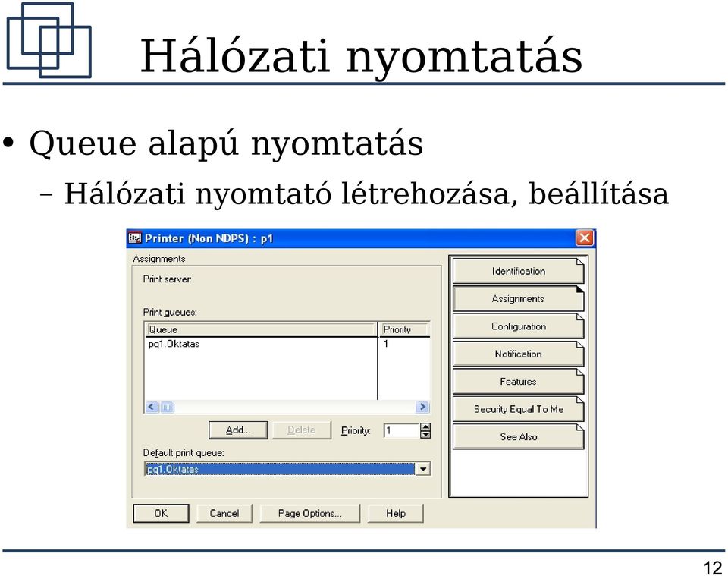This screenshot has width=728, height=576.
Task: Open the Configuration page tab
Action: point(518,326)
